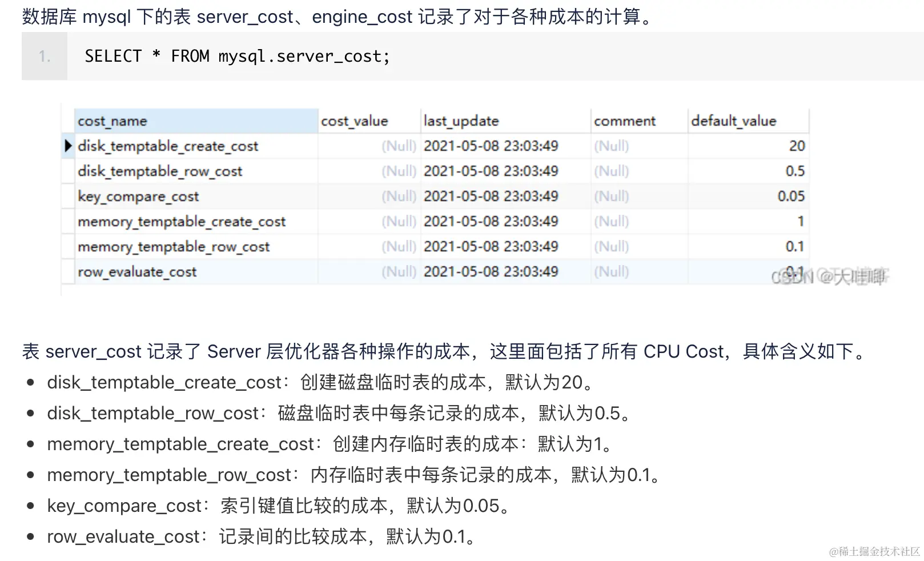The height and width of the screenshot is (561, 924).
Task: Click the intro sentence mentioning engine_cost
Action: point(338,17)
